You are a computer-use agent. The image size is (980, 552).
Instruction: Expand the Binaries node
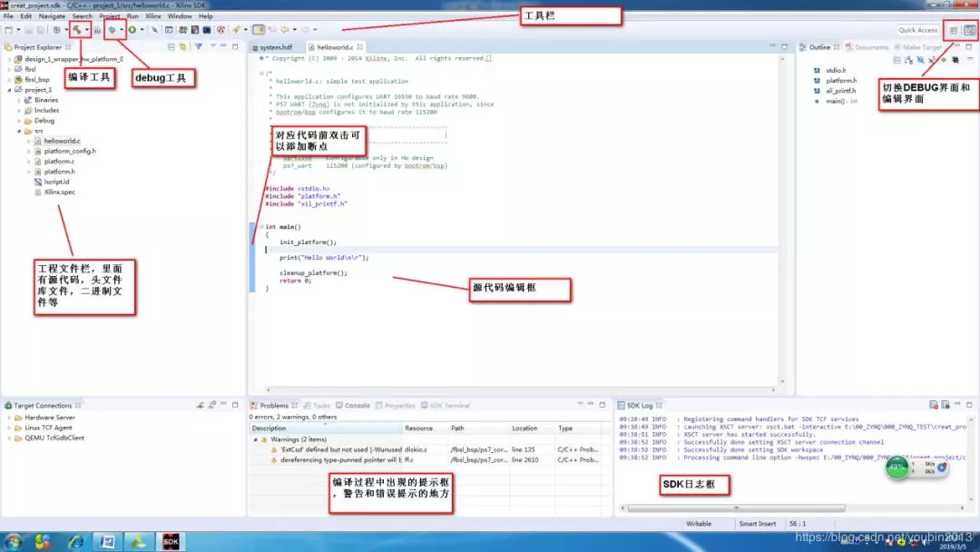19,100
